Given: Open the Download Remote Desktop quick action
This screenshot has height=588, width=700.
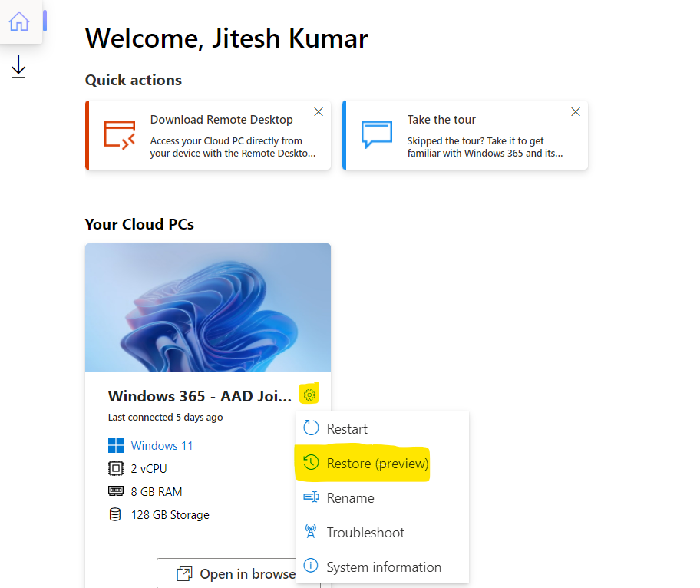Looking at the screenshot, I should click(x=208, y=135).
